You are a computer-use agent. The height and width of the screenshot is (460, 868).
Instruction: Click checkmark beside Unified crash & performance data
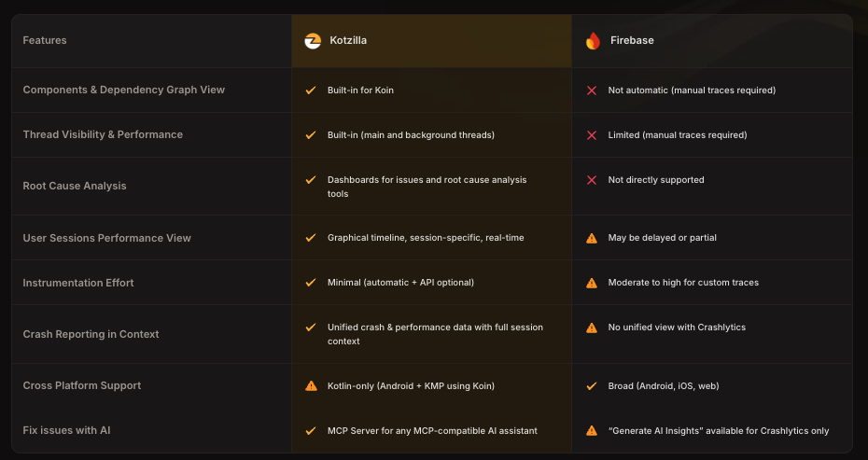pos(311,328)
